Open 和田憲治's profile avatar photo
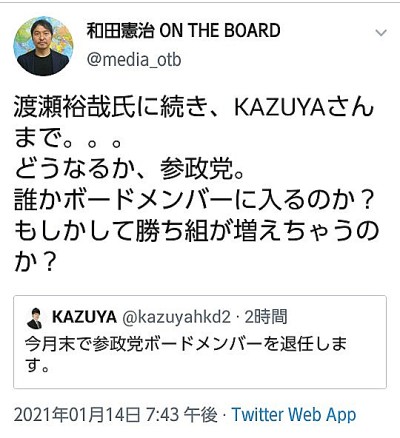400x438 pixels. pyautogui.click(x=43, y=46)
